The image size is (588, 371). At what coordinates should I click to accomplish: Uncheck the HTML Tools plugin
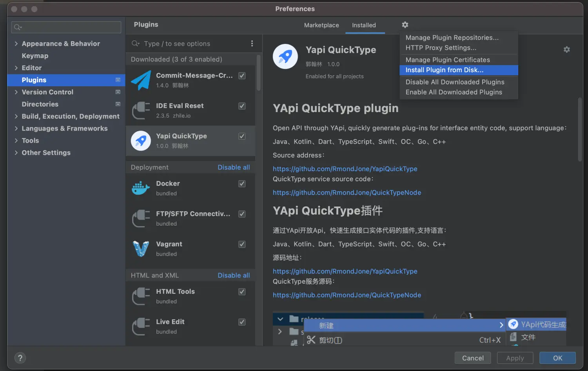click(242, 291)
